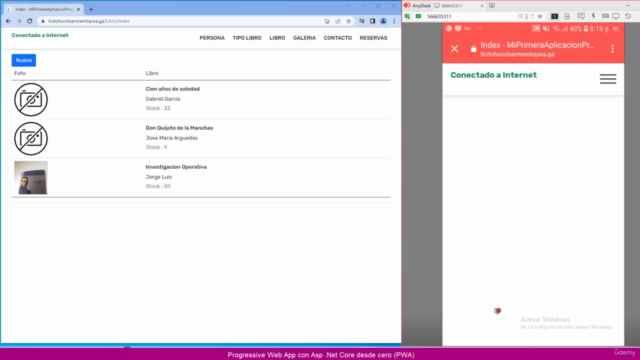This screenshot has width=640, height=360.
Task: Click the AnyDesk logo tab
Action: [x=417, y=6]
